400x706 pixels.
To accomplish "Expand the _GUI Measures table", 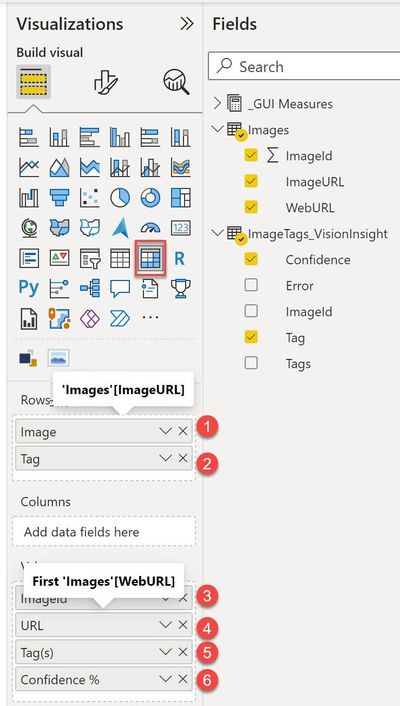I will click(x=218, y=104).
